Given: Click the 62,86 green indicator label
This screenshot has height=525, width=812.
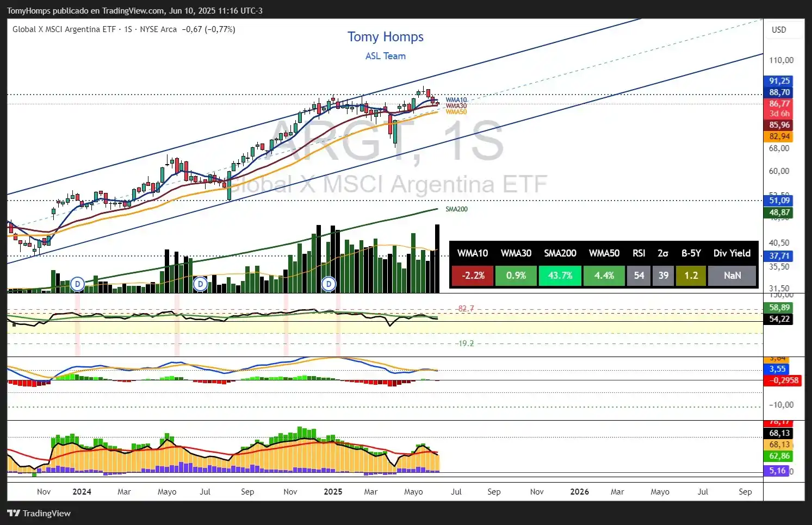Looking at the screenshot, I should 779,456.
